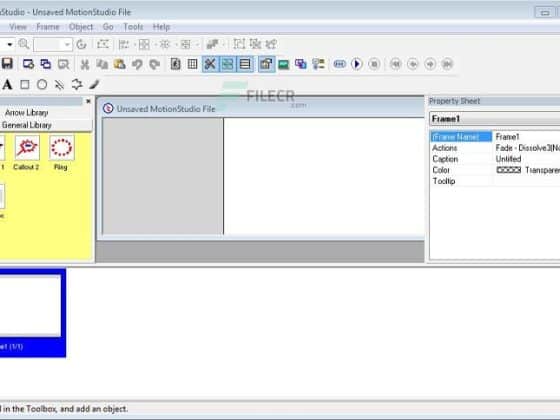Click the first-frame rewind button
This screenshot has height=420, width=560.
click(x=395, y=64)
